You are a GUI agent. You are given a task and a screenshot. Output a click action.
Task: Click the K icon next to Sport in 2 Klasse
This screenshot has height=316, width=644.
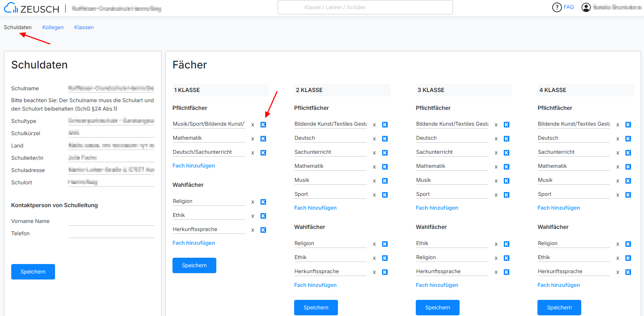[x=385, y=195]
